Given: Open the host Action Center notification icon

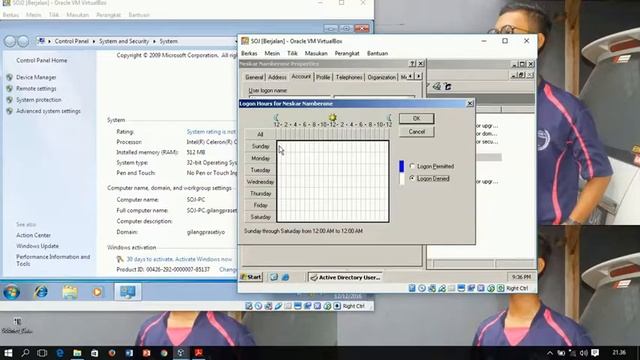Looking at the screenshot, I should point(595,353).
